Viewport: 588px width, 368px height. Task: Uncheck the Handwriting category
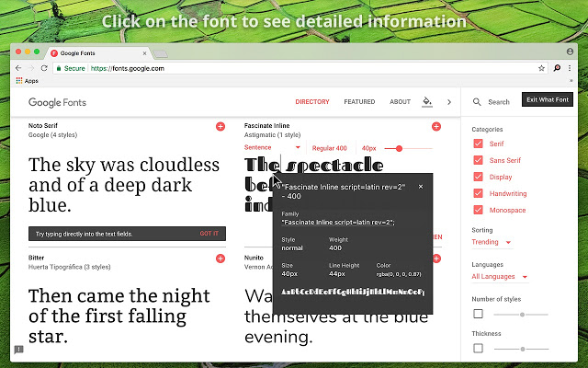click(x=478, y=193)
